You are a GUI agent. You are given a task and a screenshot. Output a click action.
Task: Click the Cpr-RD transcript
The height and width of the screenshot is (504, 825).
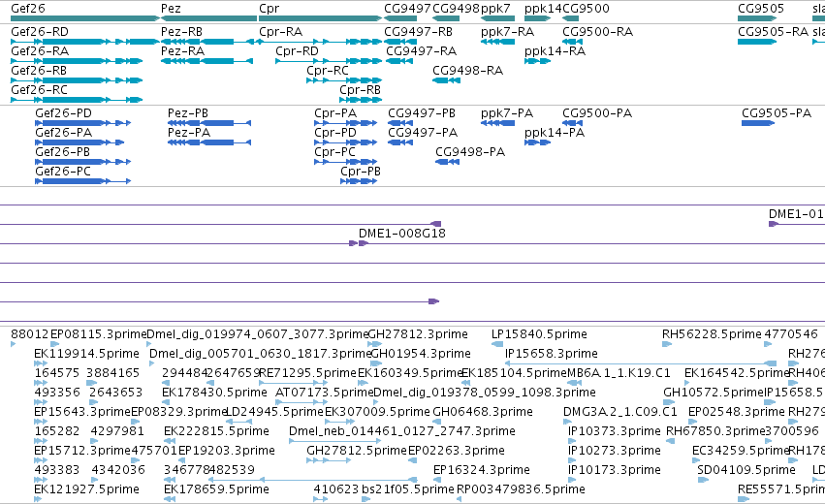click(x=329, y=61)
